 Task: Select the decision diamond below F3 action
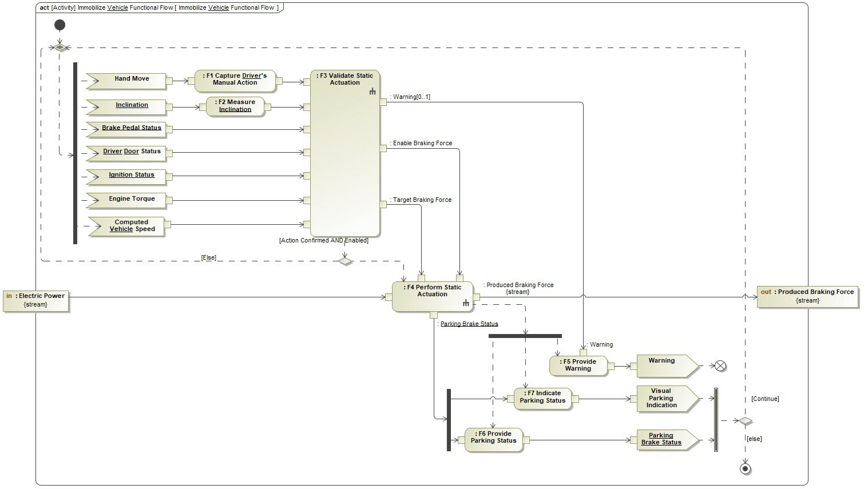(x=344, y=261)
